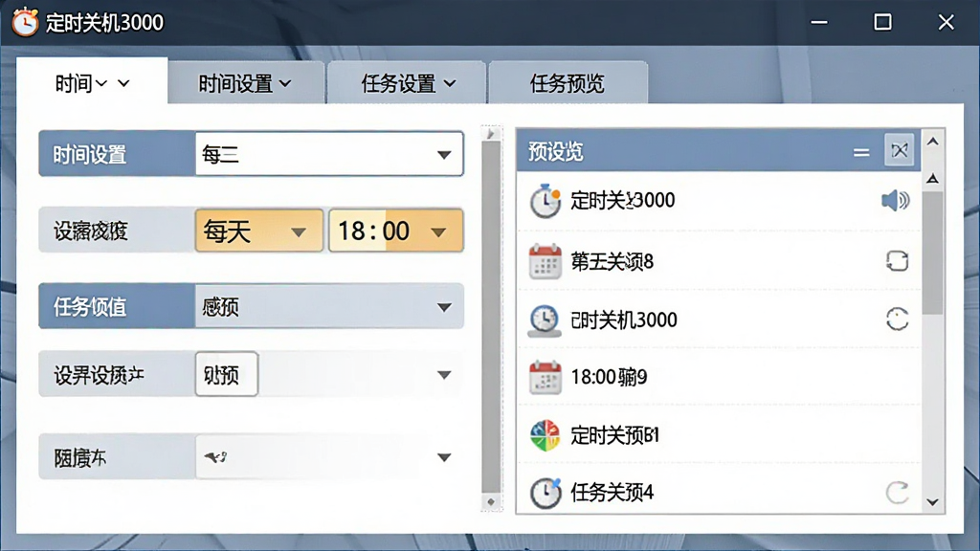
Task: Click the 预设览 panel title
Action: point(556,151)
